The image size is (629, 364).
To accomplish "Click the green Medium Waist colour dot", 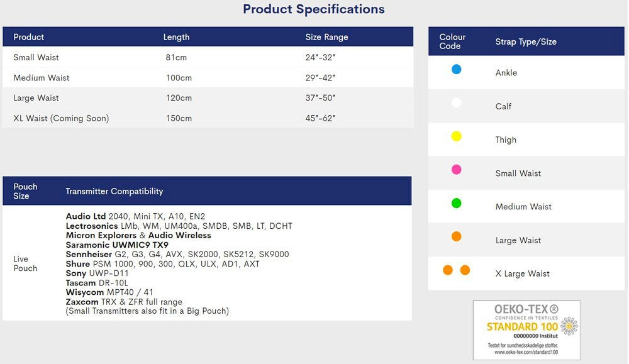I will [x=457, y=203].
